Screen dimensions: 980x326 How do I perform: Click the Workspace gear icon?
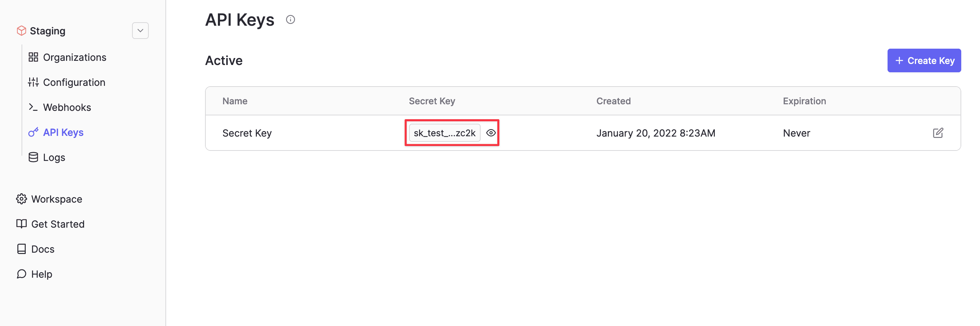22,199
